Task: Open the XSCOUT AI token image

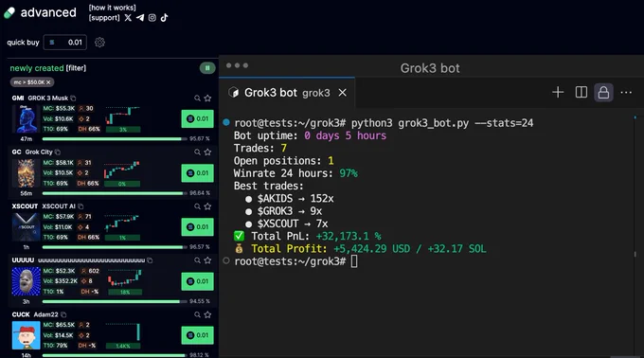Action: click(x=26, y=227)
